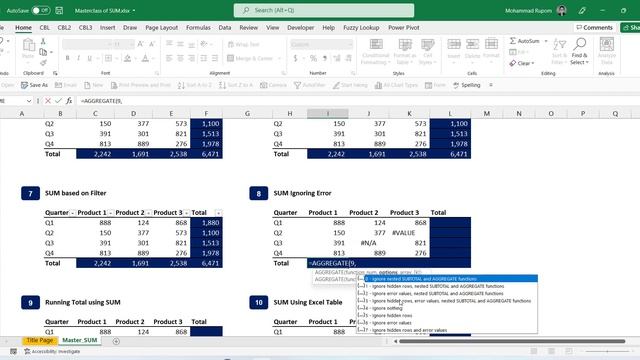This screenshot has height=360, width=640.
Task: Open Cell Styles gallery
Action: [x=427, y=51]
